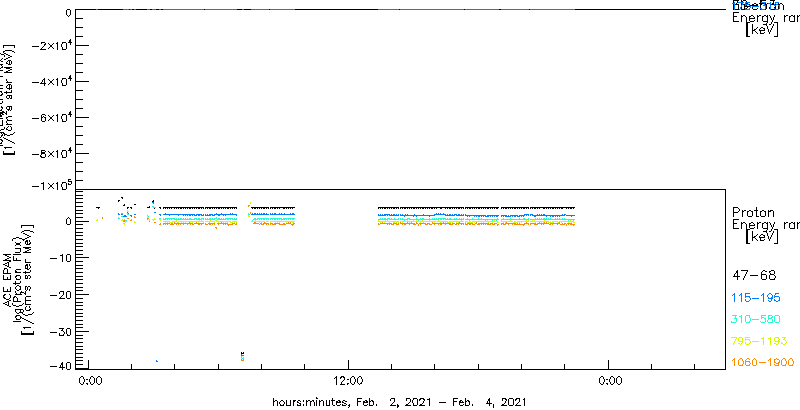Click the Proton Energy range legend heading
The width and height of the screenshot is (800, 410).
tap(765, 224)
